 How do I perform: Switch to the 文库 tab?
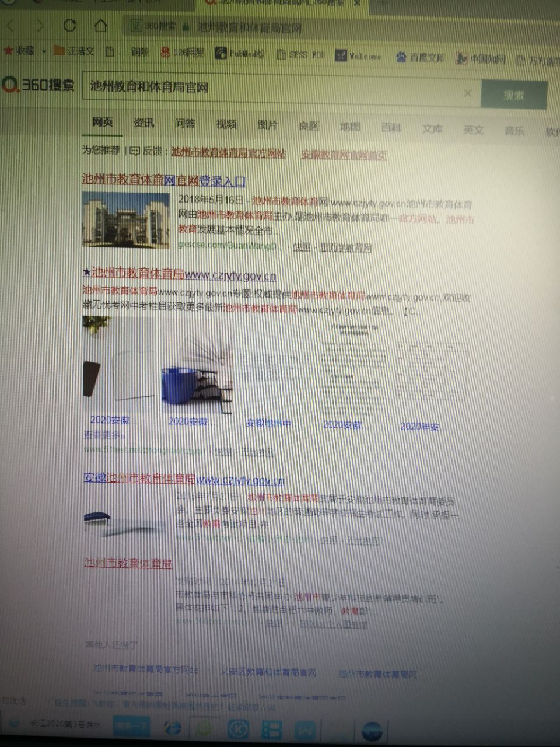(x=432, y=128)
